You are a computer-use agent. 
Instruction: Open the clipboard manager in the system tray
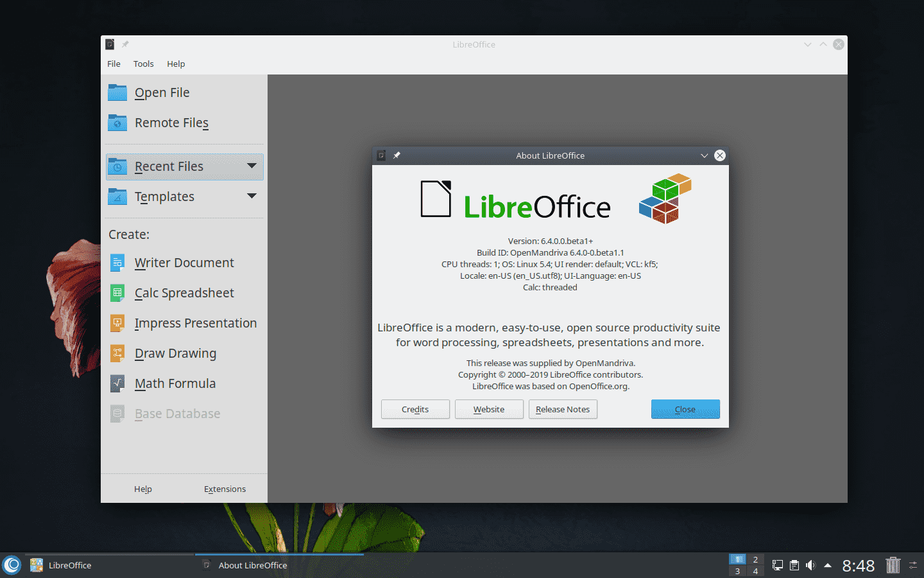click(x=794, y=565)
